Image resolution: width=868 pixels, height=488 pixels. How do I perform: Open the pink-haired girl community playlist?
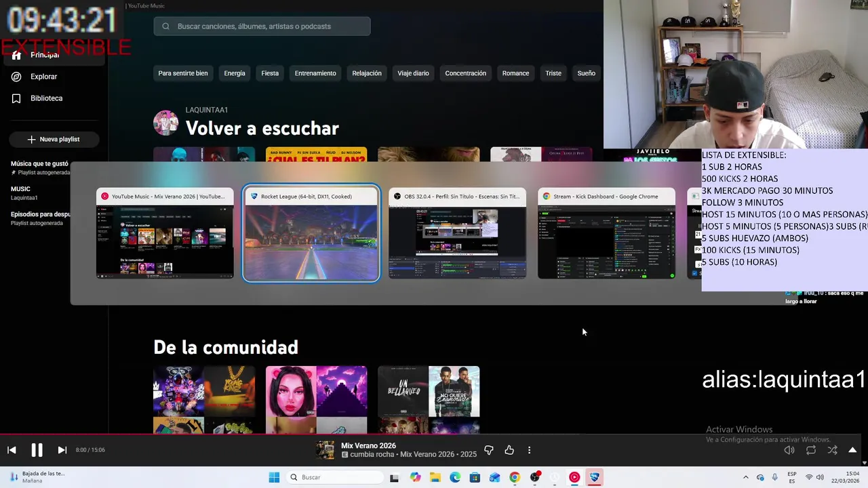click(316, 400)
